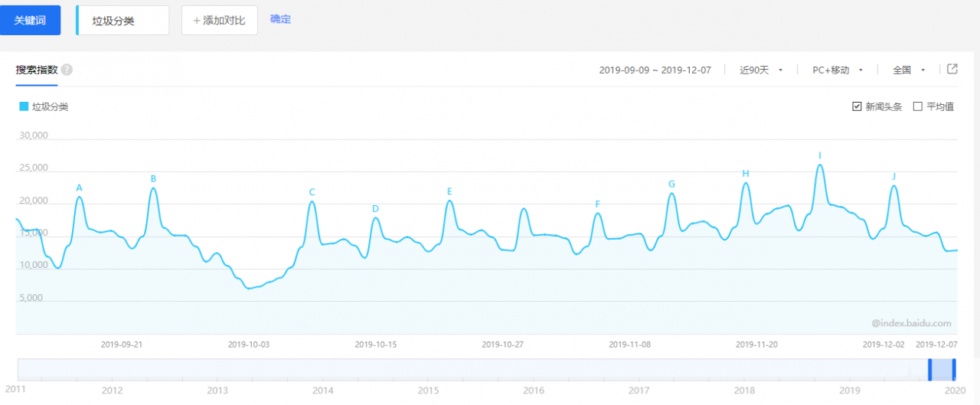Toggle the 垃圾分类 series legend label
The image size is (980, 405).
coord(51,107)
